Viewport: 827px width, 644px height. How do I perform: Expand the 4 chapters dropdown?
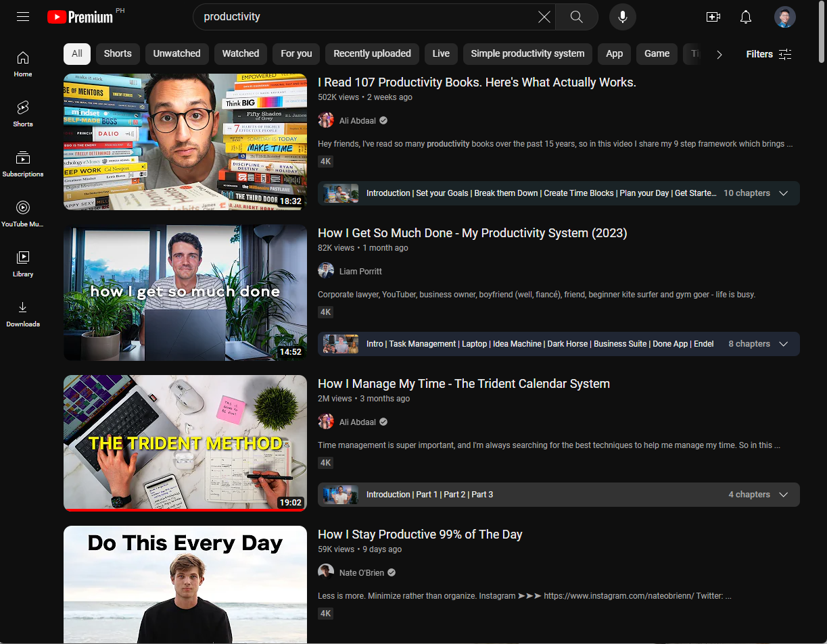pos(783,495)
